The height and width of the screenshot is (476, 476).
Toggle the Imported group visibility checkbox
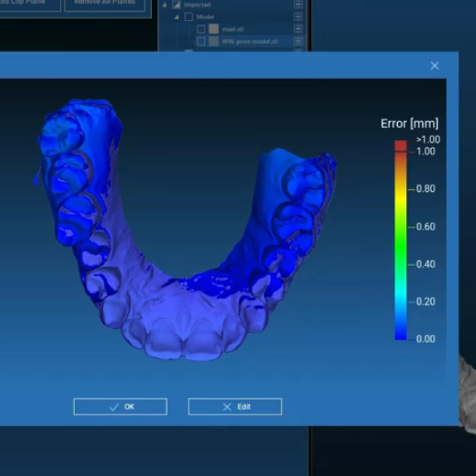(x=176, y=4)
